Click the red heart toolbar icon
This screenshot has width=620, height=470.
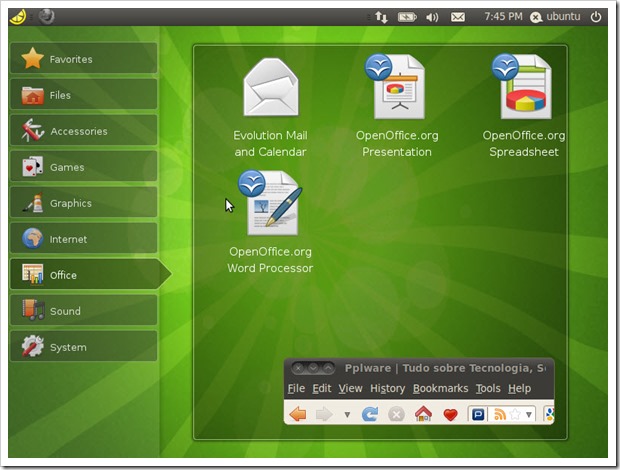point(450,415)
